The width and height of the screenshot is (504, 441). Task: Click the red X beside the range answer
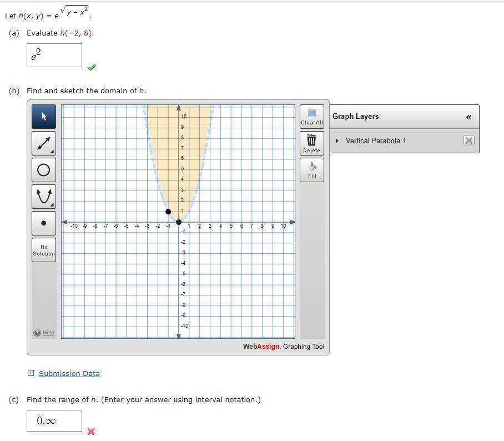(92, 431)
